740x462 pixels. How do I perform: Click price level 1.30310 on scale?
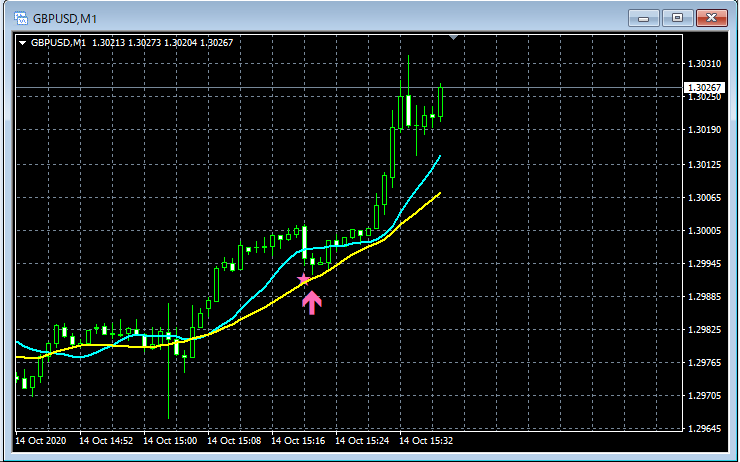coord(705,64)
